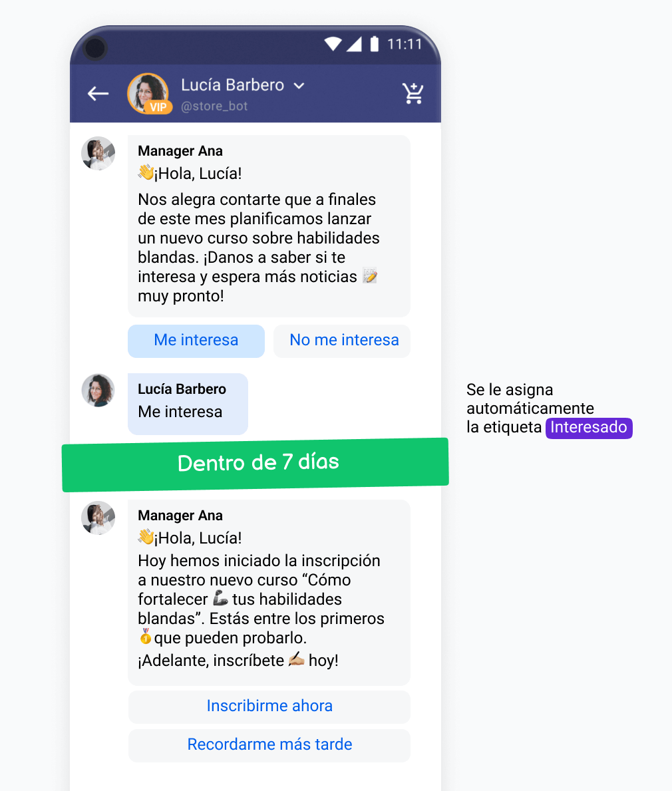This screenshot has height=791, width=672.
Task: Click the green "Dentro de 7 días" banner
Action: tap(255, 464)
